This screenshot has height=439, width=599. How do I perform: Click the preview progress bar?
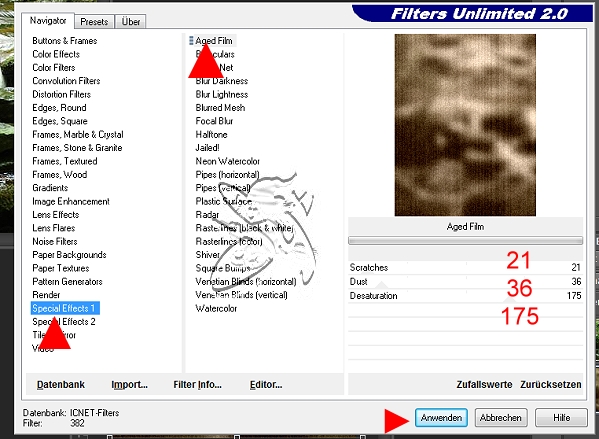tap(465, 240)
